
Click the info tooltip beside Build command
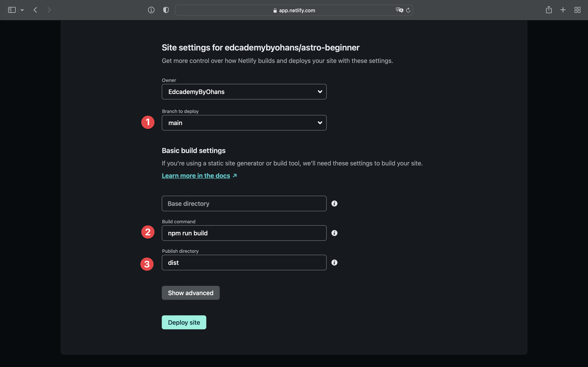point(334,233)
